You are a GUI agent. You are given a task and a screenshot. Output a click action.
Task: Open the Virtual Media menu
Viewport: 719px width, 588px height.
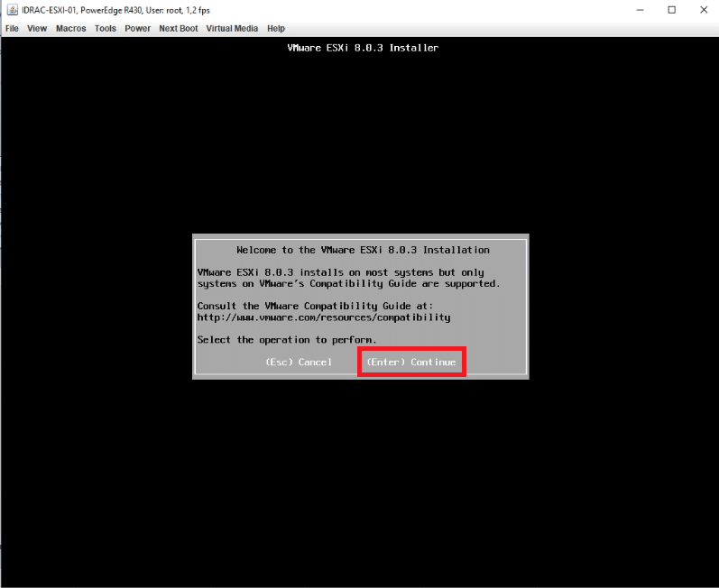(x=232, y=29)
